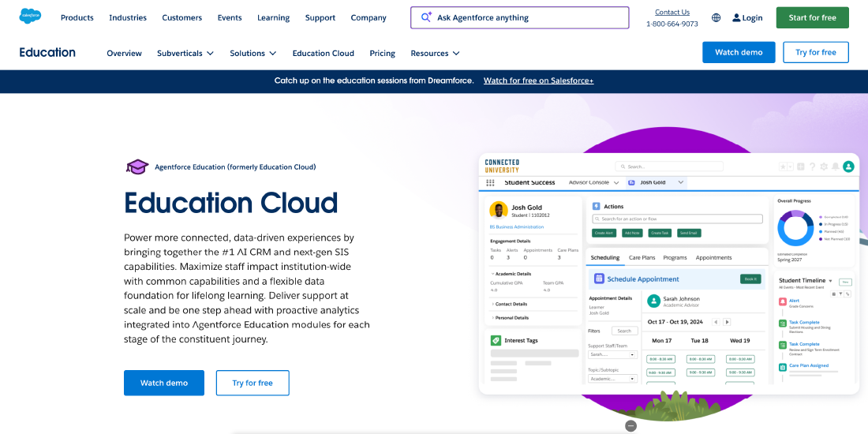The image size is (868, 434).
Task: Select the Overview navigation item
Action: tap(124, 53)
